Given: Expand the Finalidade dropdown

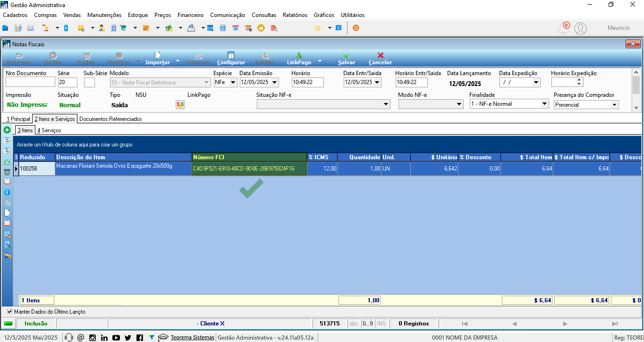Looking at the screenshot, I should pyautogui.click(x=544, y=104).
